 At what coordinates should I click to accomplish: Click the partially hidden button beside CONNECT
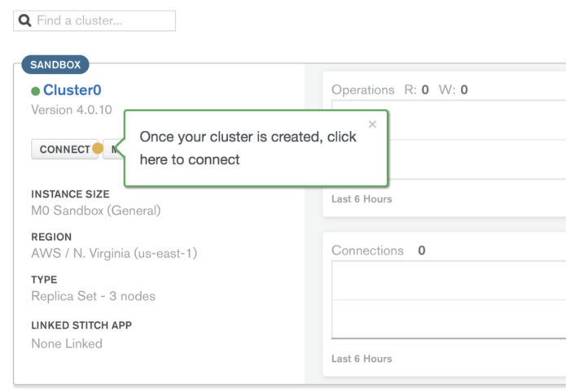click(x=114, y=149)
